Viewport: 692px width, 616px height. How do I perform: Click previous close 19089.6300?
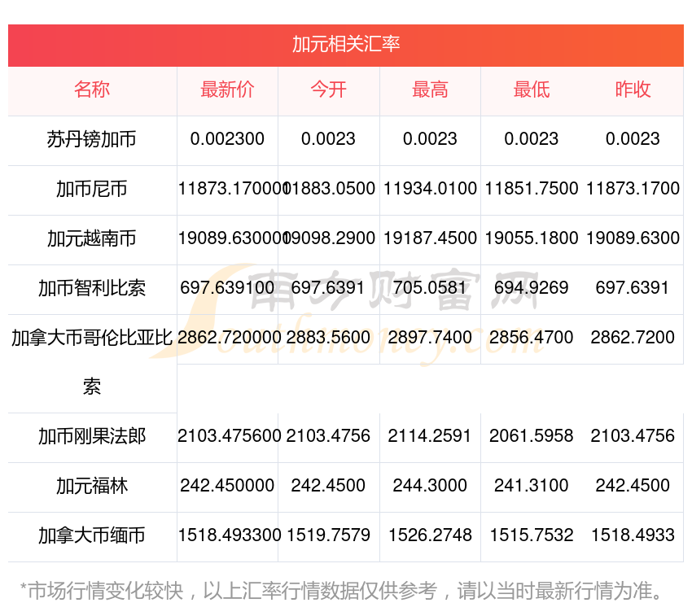(x=633, y=238)
